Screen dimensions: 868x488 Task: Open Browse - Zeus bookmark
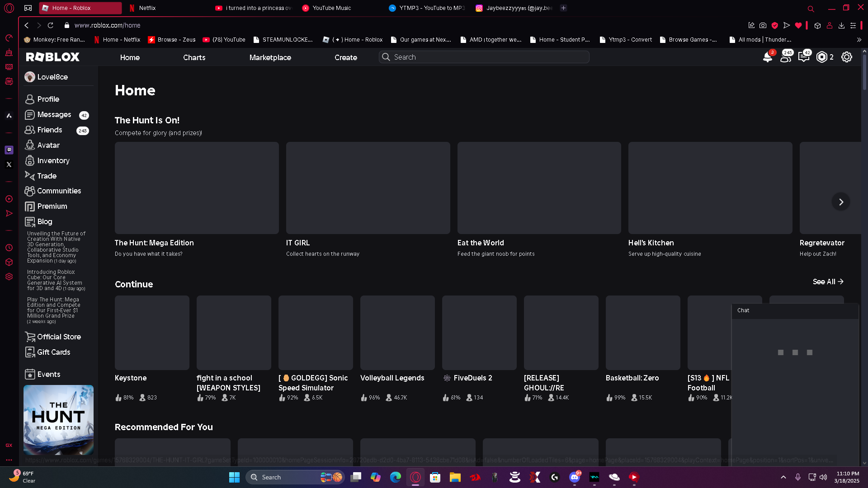(x=172, y=40)
